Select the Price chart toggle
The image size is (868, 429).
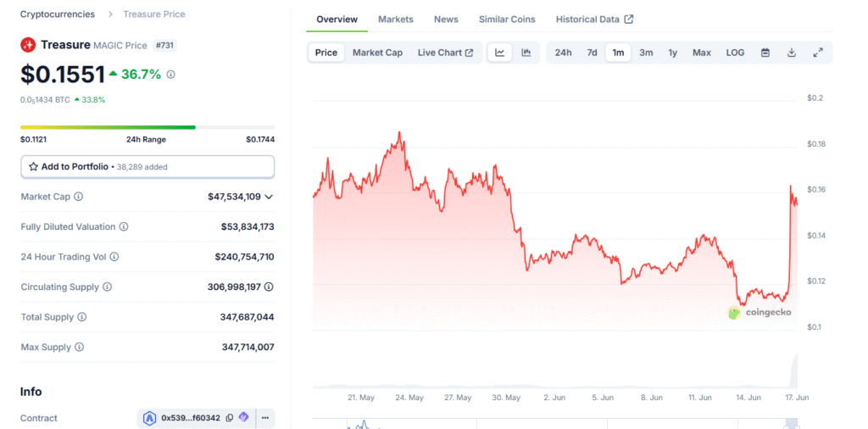tap(326, 53)
